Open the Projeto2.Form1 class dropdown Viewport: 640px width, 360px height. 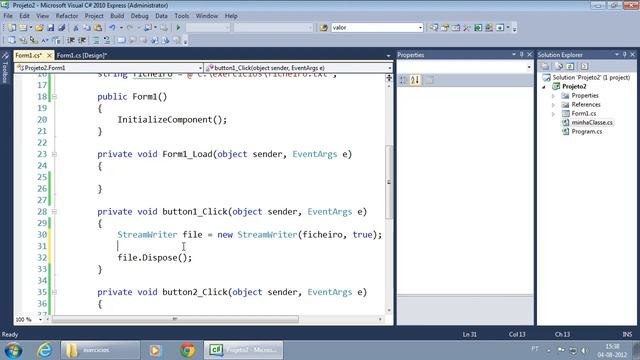[x=200, y=68]
